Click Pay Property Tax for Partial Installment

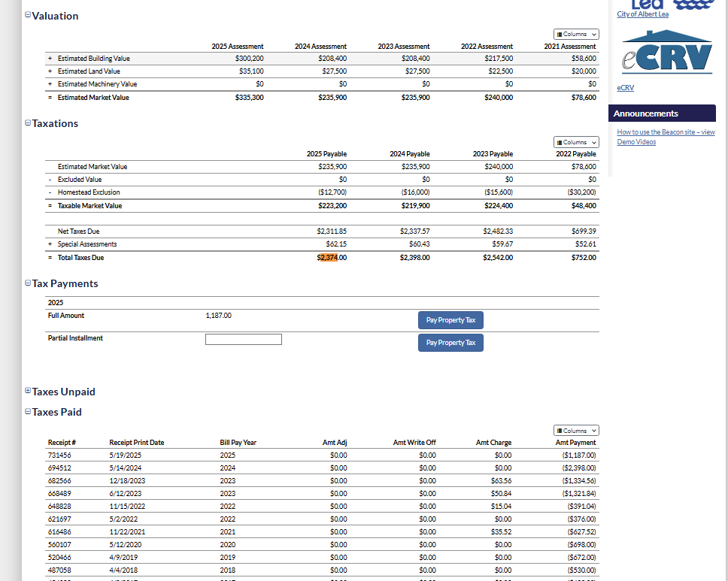pyautogui.click(x=450, y=343)
